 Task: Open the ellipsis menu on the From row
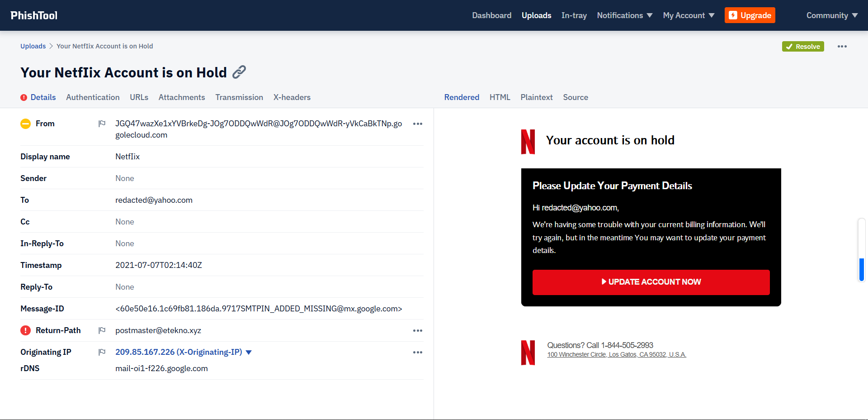(x=418, y=124)
